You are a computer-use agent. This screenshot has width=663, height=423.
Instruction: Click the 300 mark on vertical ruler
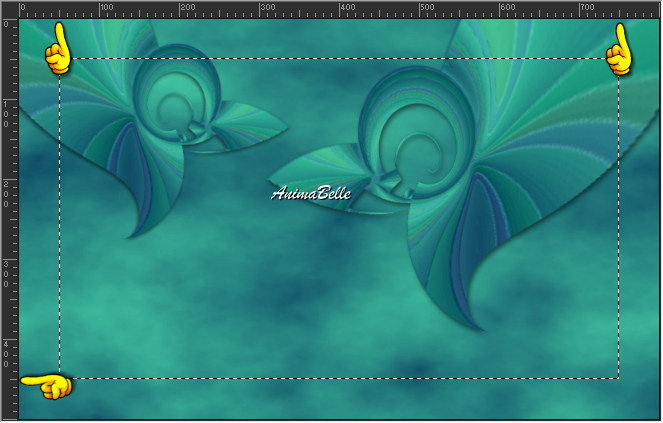pyautogui.click(x=6, y=274)
